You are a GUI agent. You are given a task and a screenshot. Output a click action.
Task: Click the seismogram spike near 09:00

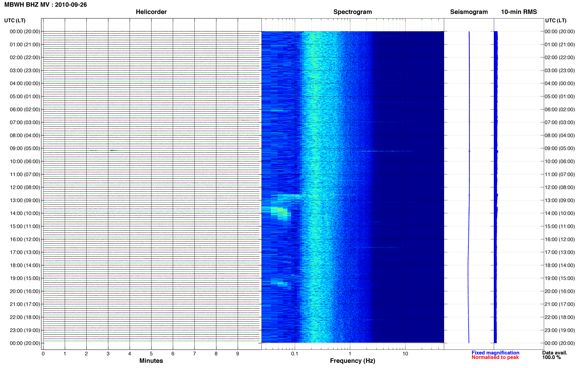point(469,151)
